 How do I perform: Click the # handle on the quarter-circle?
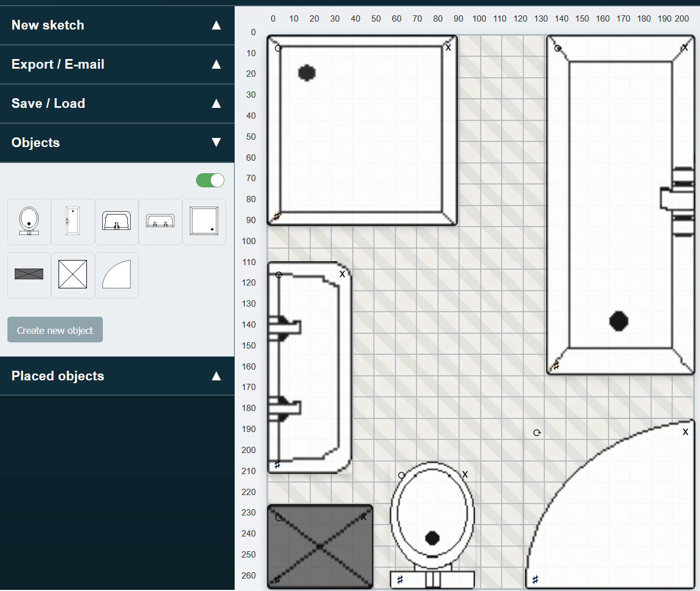pyautogui.click(x=535, y=580)
